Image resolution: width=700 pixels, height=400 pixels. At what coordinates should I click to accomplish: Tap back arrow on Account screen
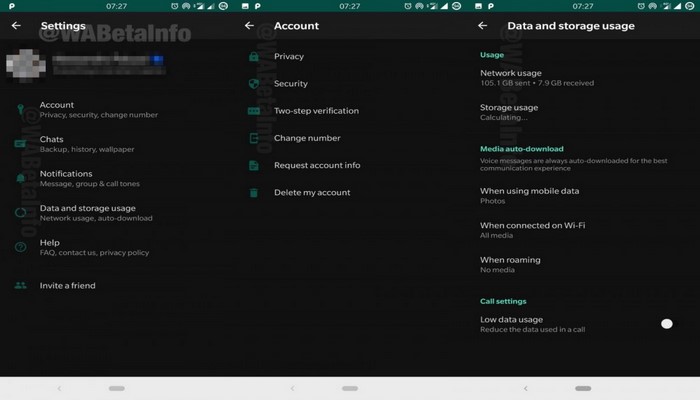(249, 26)
